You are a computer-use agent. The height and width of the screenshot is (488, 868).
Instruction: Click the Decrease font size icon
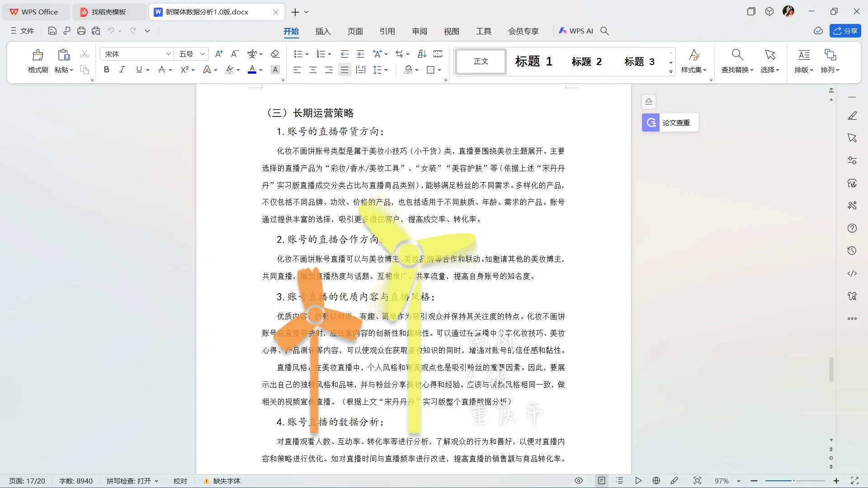235,54
